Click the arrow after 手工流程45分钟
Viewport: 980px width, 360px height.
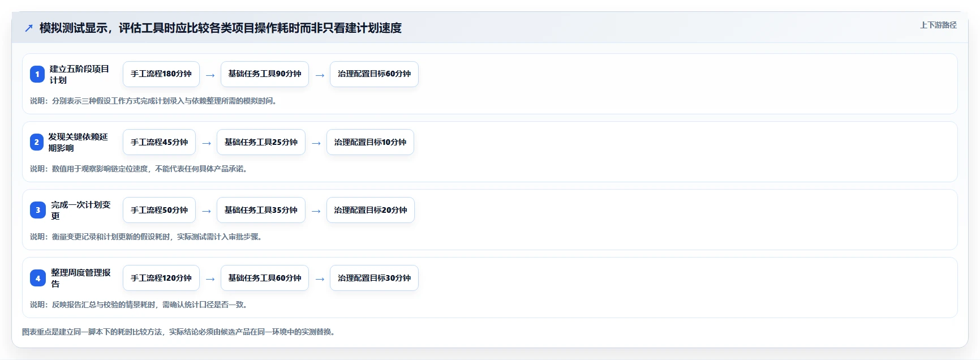[x=207, y=143]
